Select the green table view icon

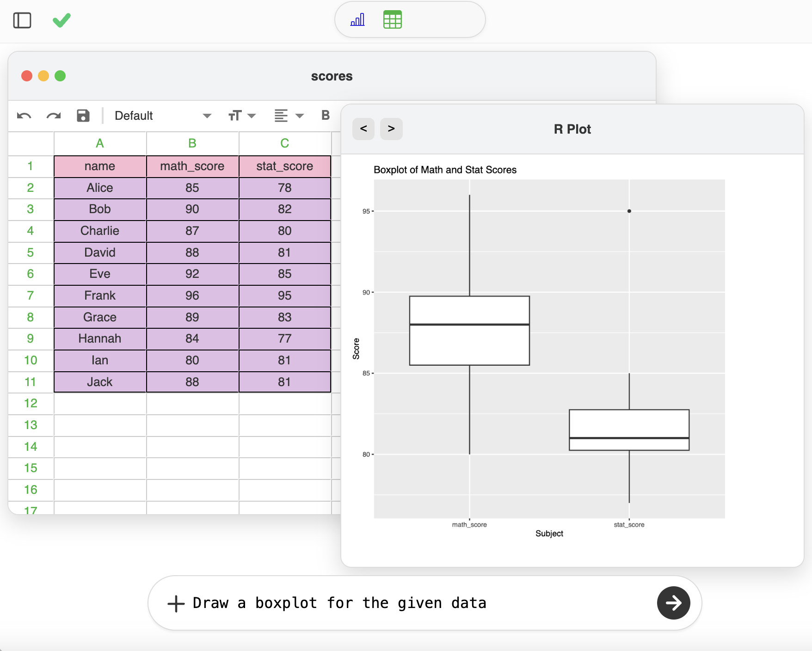tap(392, 19)
